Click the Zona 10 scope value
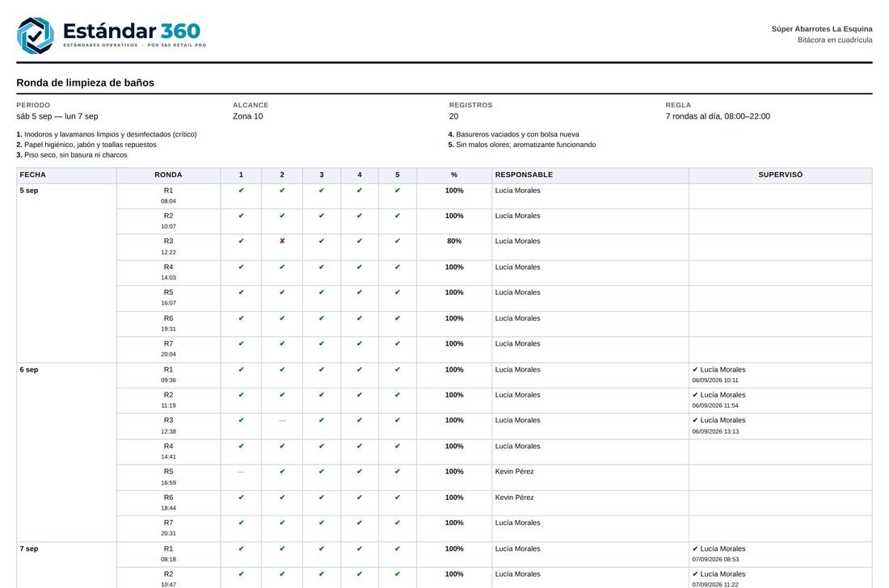Screen dimensions: 889x588 pos(248,116)
